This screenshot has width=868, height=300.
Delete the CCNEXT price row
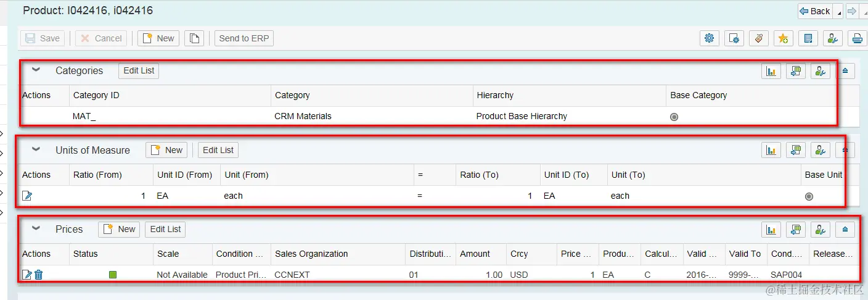(38, 275)
